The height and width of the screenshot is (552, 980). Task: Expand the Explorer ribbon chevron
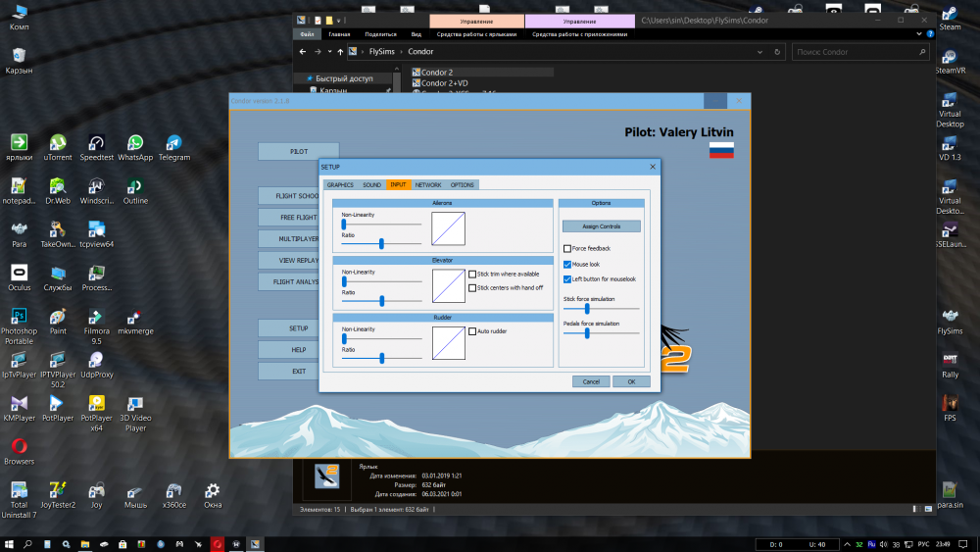coord(919,34)
